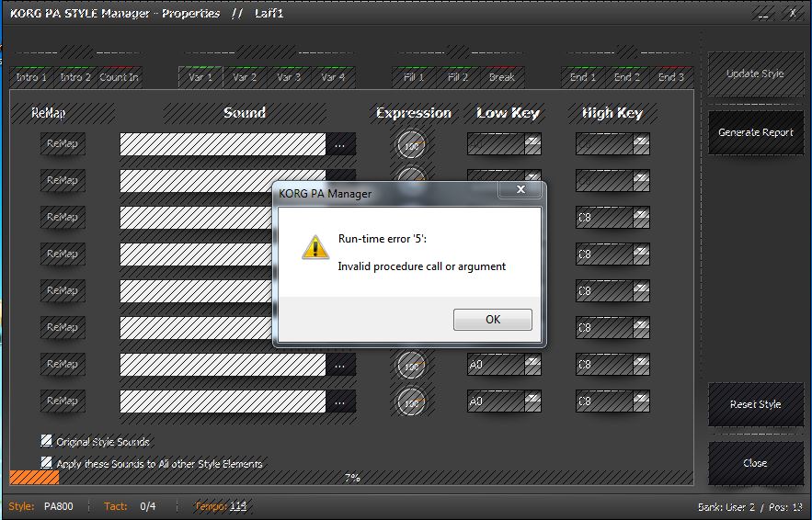
Task: Click the eighth row Expression knob
Action: click(411, 402)
